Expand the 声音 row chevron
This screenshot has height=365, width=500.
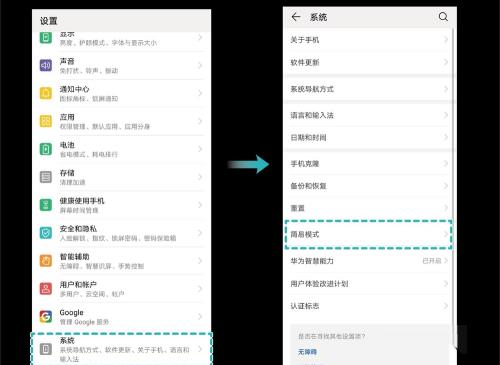click(200, 65)
